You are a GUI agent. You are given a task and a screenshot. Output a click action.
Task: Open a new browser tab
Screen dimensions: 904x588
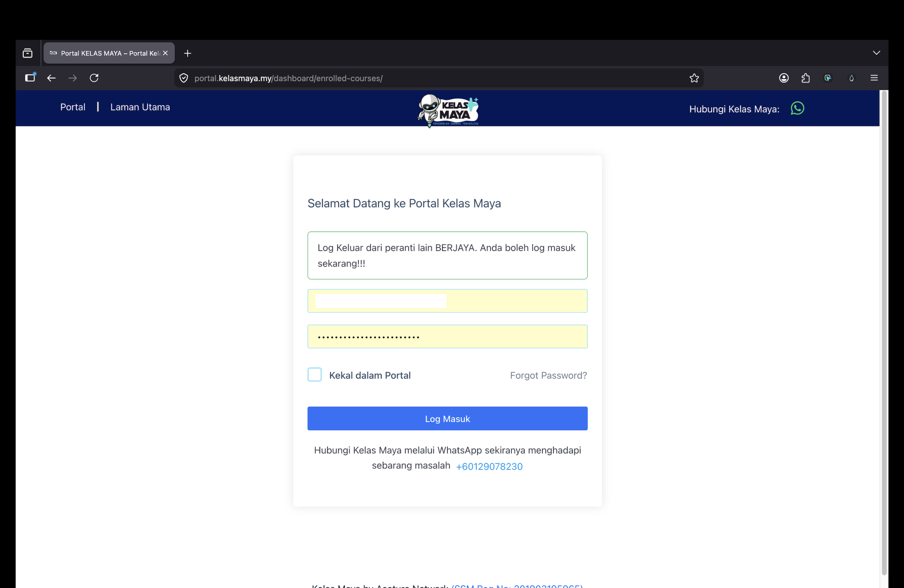pos(188,53)
